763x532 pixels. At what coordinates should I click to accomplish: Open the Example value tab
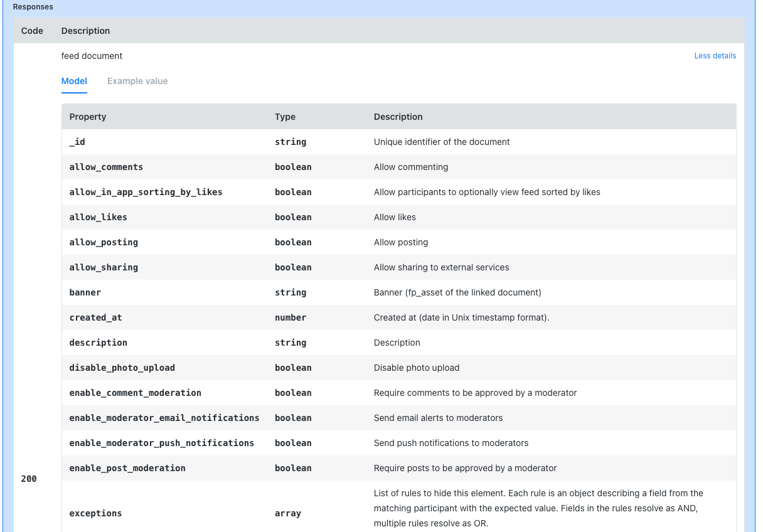[137, 81]
